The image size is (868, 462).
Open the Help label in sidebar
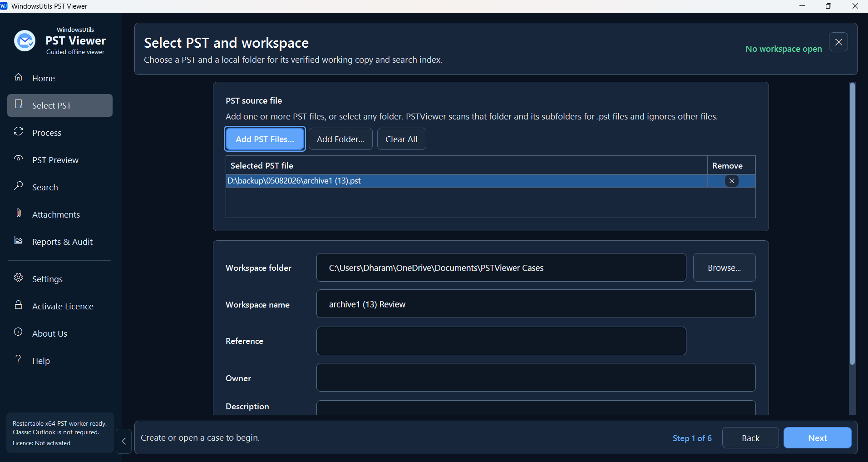[x=41, y=361]
